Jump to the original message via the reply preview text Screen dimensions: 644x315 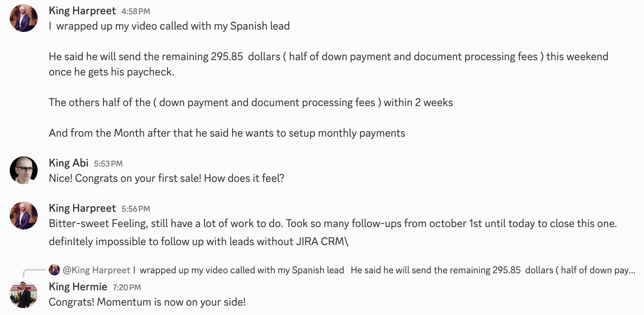click(383, 270)
